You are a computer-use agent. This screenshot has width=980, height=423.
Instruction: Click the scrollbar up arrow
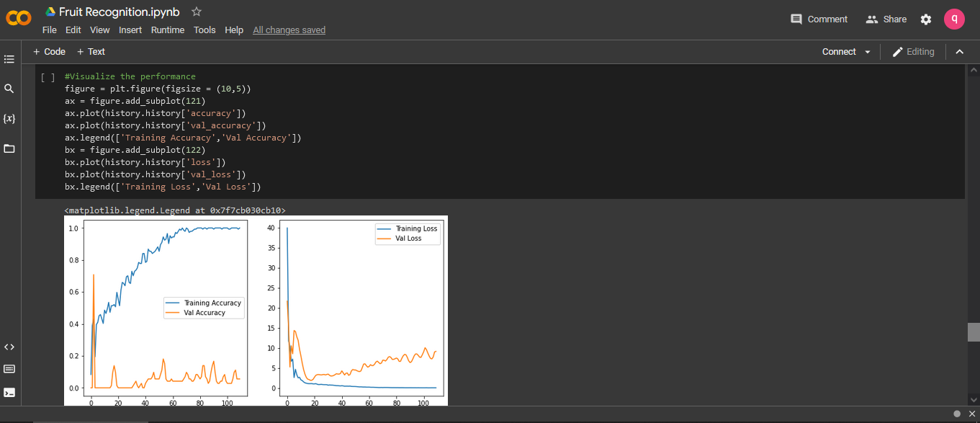pos(974,70)
